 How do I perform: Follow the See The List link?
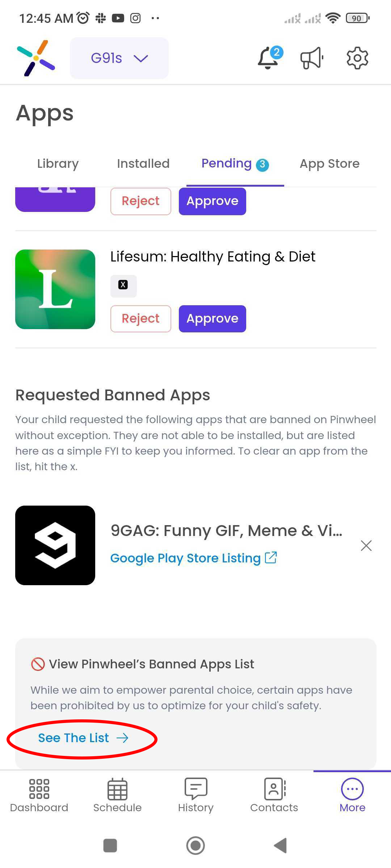83,738
